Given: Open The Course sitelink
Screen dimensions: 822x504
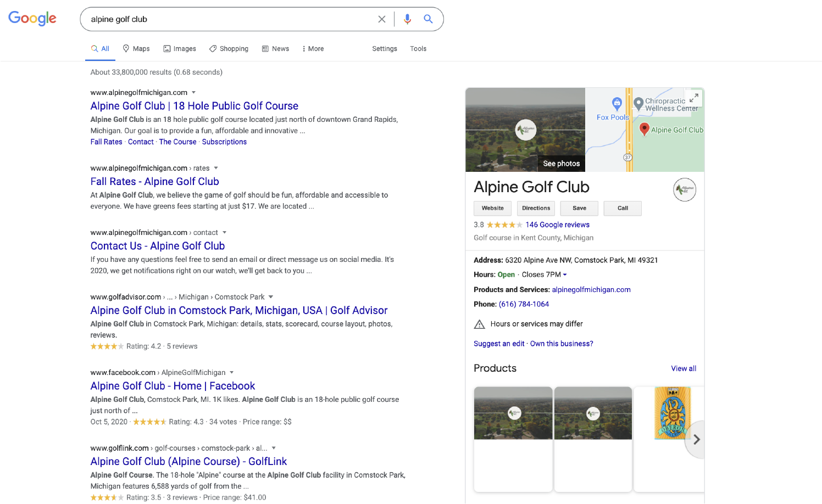Looking at the screenshot, I should point(177,142).
